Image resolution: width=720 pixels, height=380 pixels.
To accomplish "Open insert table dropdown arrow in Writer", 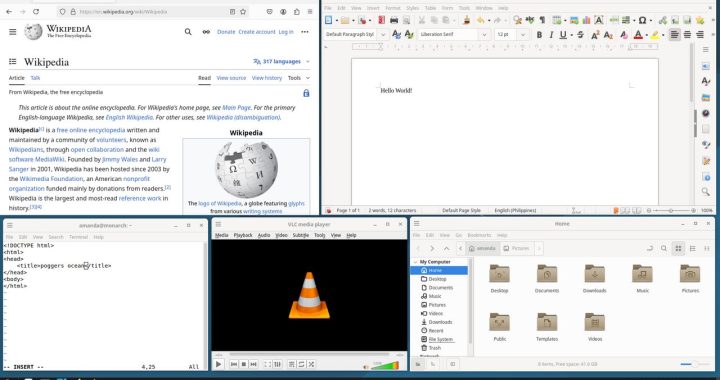I will (565, 21).
